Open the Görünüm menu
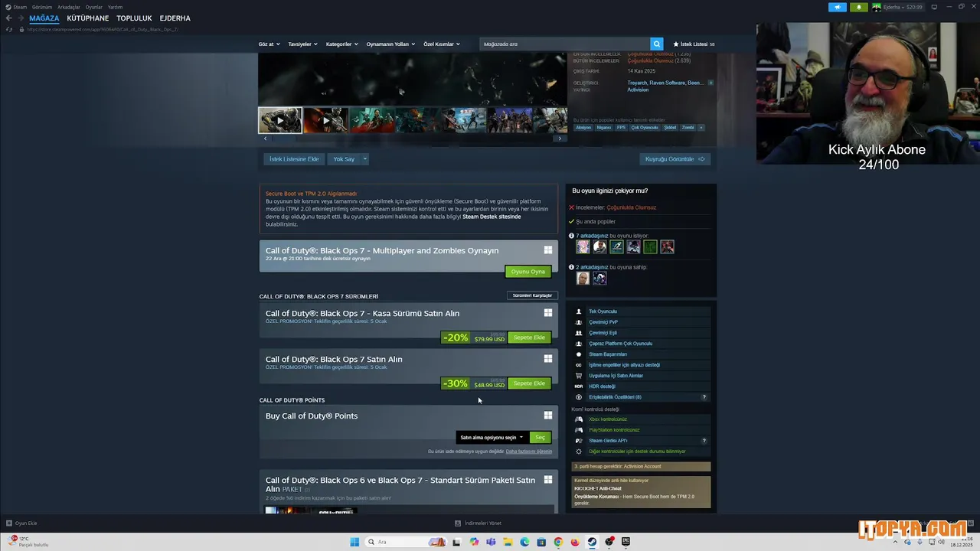This screenshot has height=551, width=980. coord(42,7)
